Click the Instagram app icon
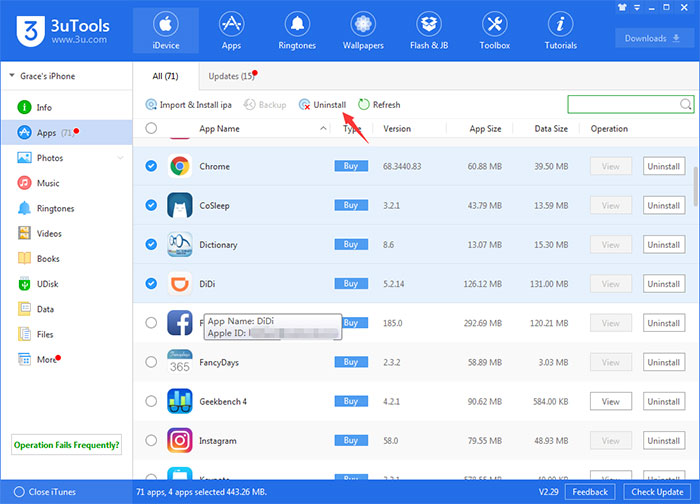 pos(180,440)
